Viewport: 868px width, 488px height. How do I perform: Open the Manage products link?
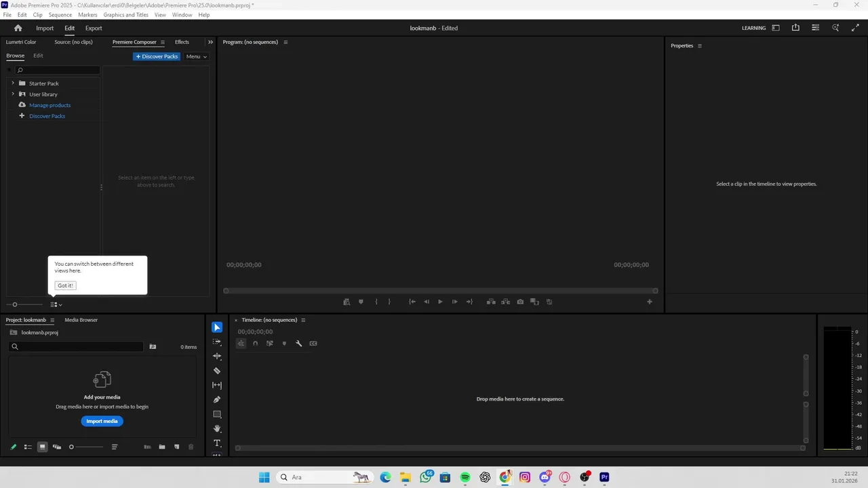click(50, 105)
